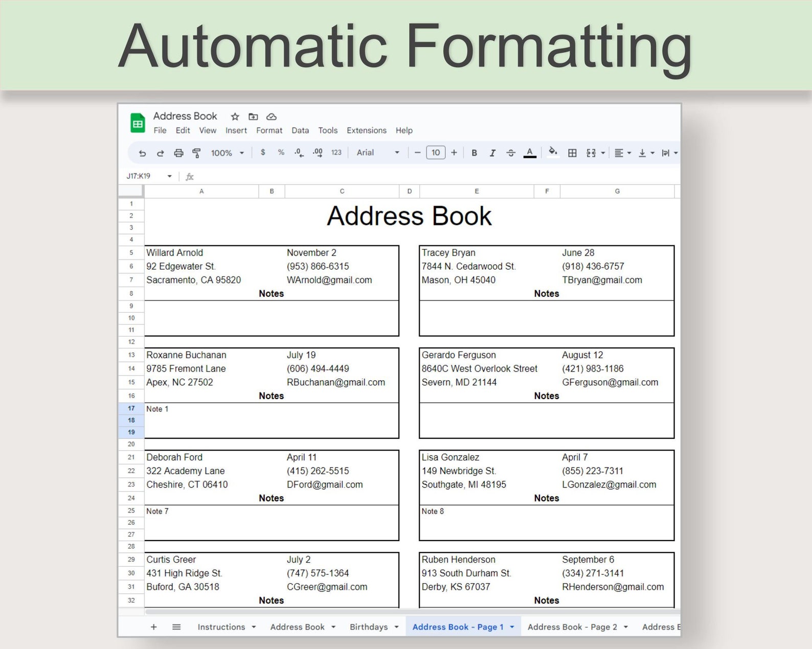Select the Note 1 cell
The width and height of the screenshot is (812, 649).
pyautogui.click(x=272, y=421)
